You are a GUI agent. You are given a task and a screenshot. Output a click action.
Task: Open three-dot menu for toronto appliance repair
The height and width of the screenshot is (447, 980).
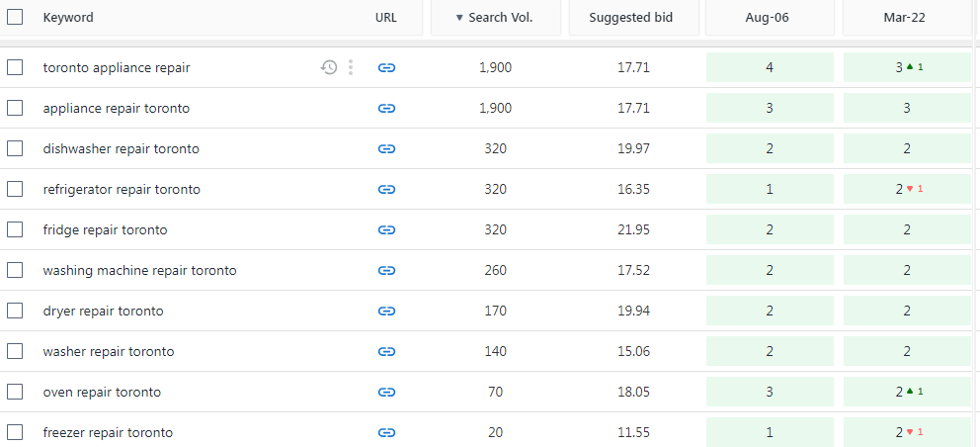(x=351, y=67)
